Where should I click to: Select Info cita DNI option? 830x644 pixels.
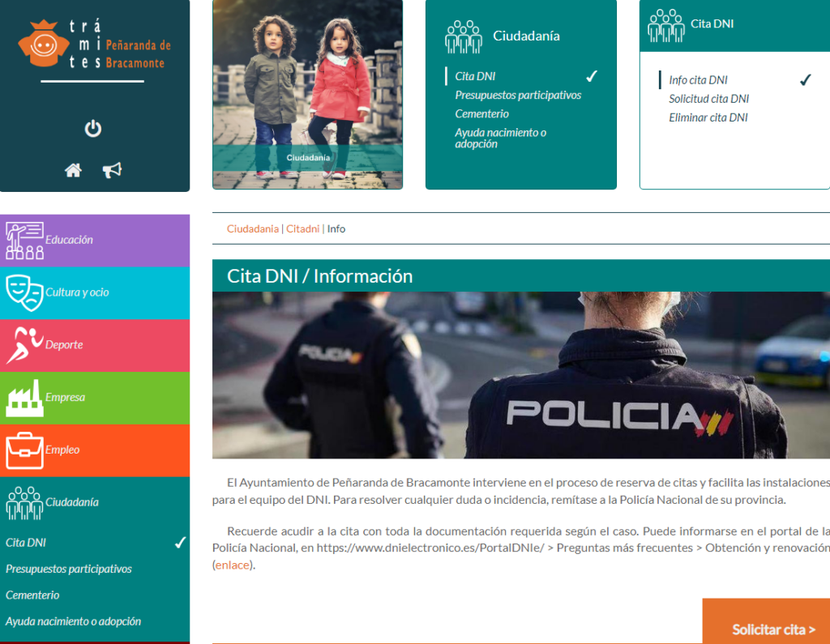point(698,80)
